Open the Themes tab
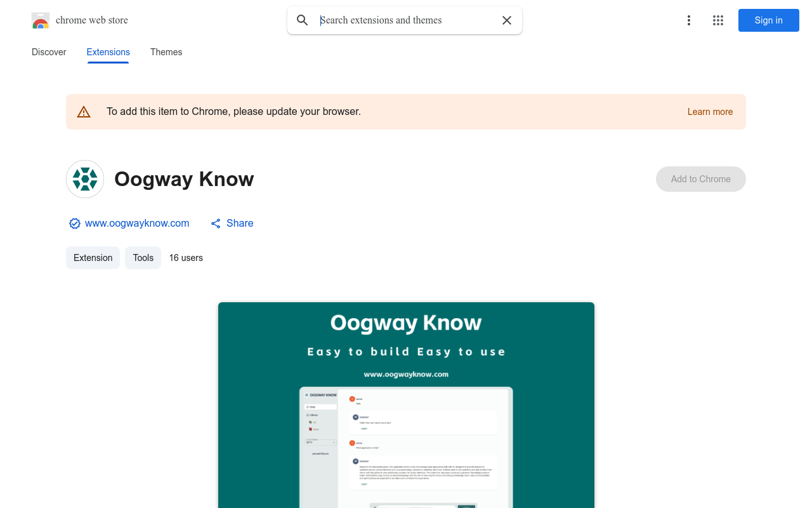The image size is (812, 508). (166, 52)
